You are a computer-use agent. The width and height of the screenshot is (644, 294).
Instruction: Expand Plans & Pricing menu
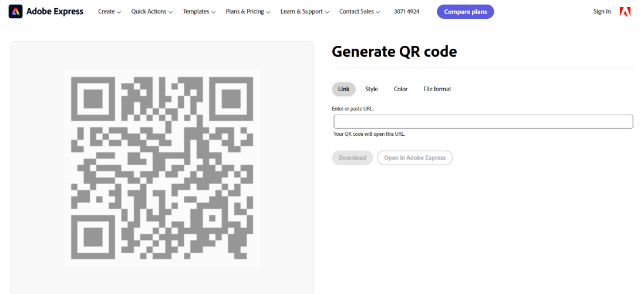click(248, 12)
